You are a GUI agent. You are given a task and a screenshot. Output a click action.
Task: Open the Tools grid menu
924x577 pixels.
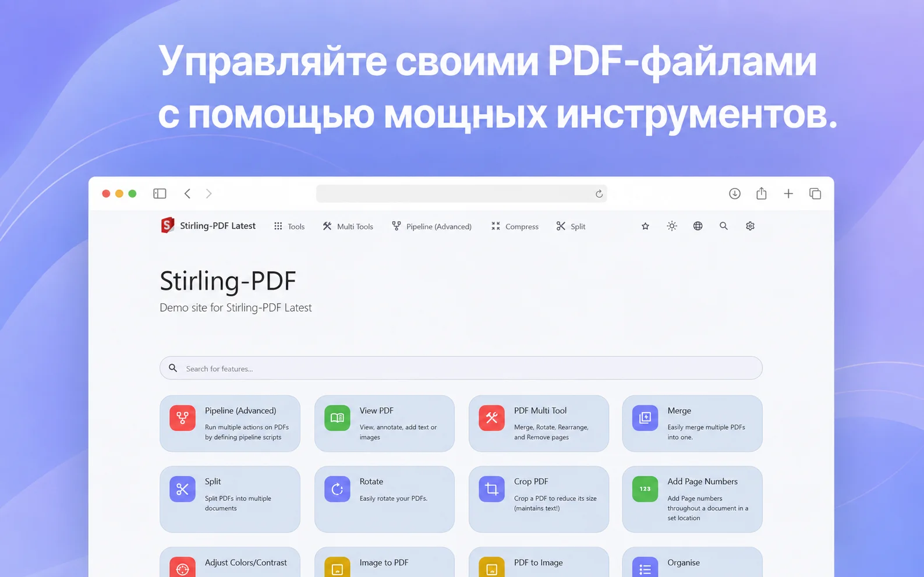pos(289,226)
